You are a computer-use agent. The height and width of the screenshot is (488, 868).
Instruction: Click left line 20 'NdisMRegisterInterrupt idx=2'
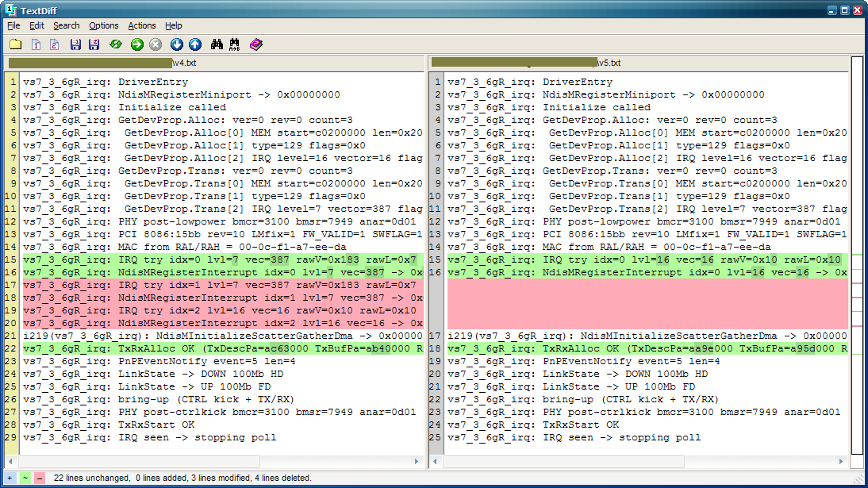222,324
